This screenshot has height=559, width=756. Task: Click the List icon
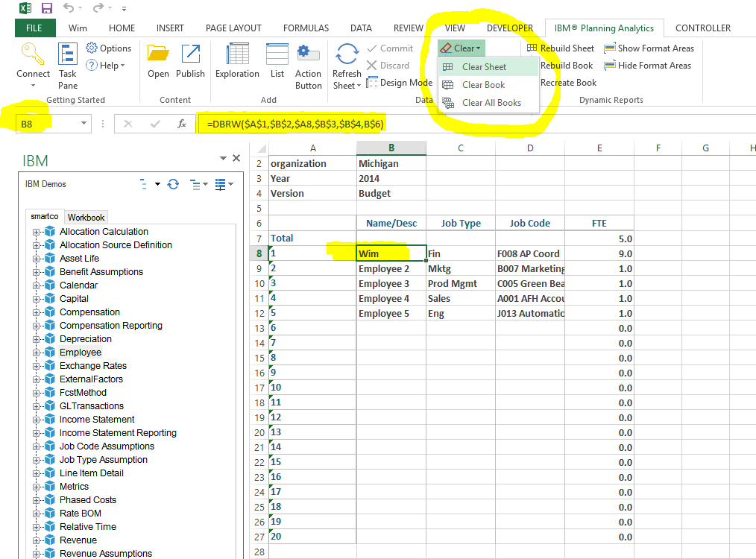[277, 54]
